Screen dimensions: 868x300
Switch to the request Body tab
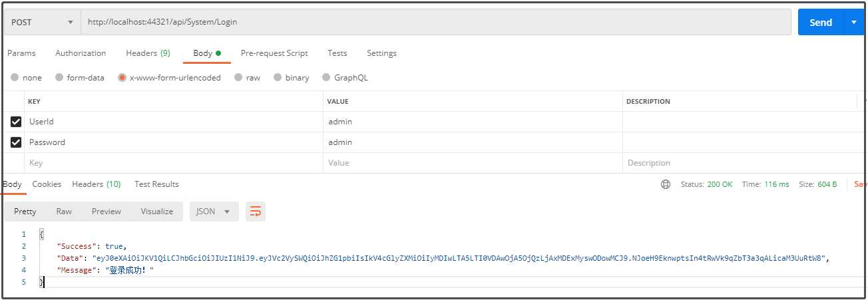click(x=206, y=53)
